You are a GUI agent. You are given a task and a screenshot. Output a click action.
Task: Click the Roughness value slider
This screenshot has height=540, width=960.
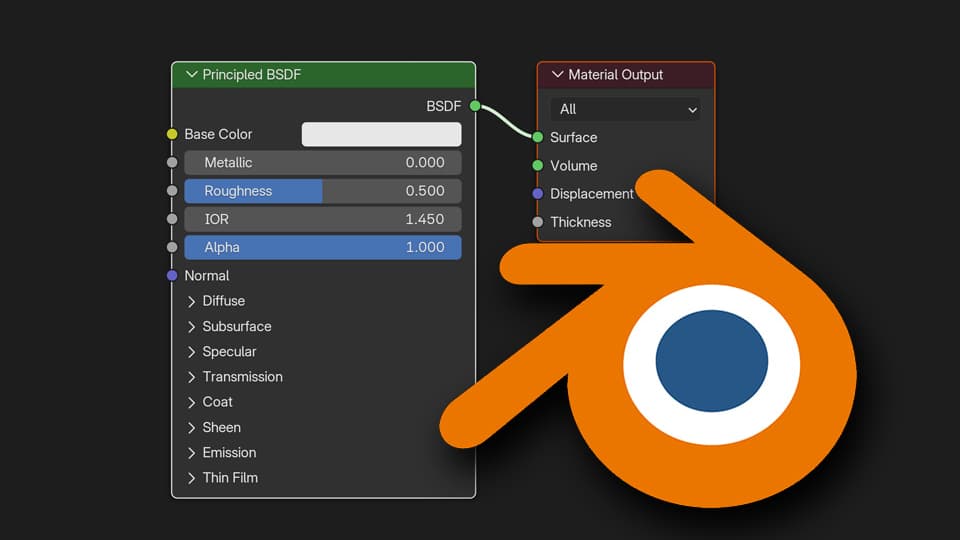(323, 191)
